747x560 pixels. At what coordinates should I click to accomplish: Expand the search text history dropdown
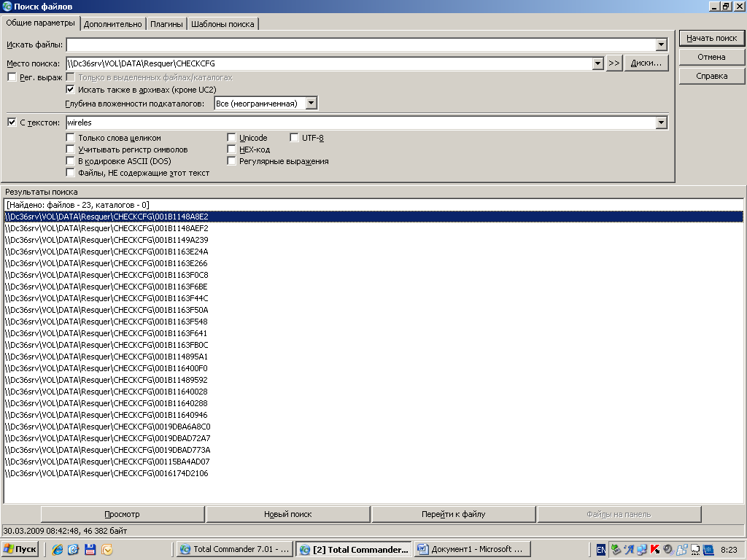[661, 122]
